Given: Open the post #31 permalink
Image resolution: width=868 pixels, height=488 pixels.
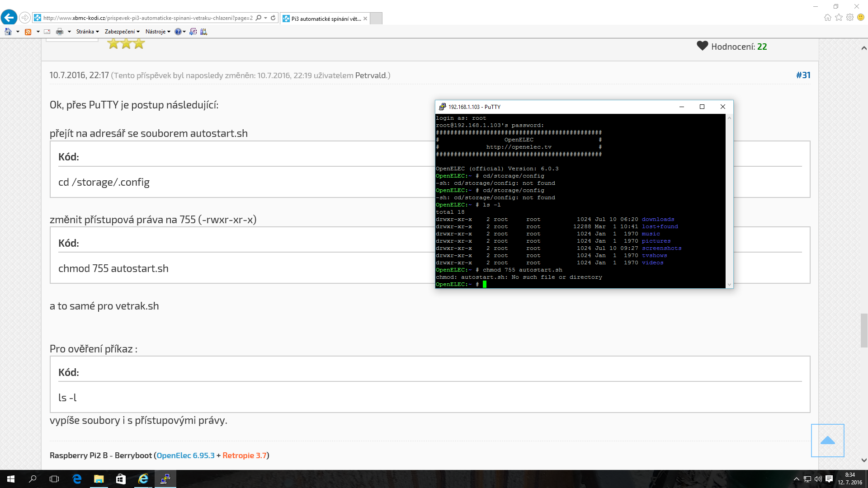Looking at the screenshot, I should click(803, 75).
